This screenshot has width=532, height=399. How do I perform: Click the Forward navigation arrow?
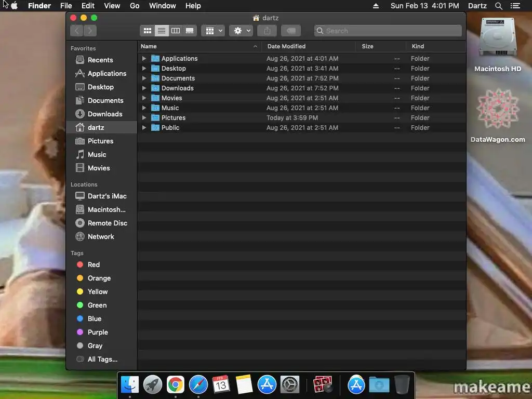90,31
